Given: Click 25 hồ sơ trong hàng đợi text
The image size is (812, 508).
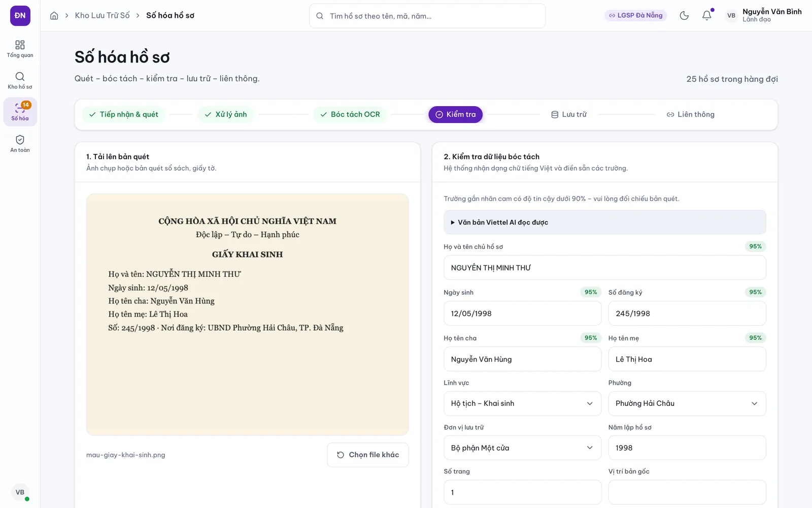Looking at the screenshot, I should click(732, 79).
